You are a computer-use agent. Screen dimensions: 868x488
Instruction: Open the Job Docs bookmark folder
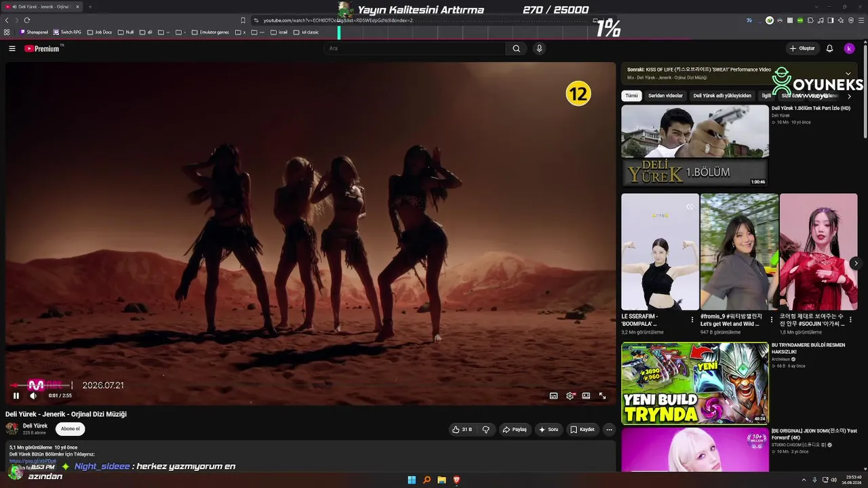100,32
